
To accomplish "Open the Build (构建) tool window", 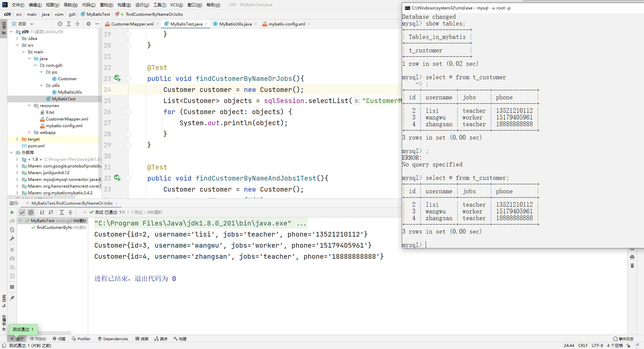I will click(180, 339).
